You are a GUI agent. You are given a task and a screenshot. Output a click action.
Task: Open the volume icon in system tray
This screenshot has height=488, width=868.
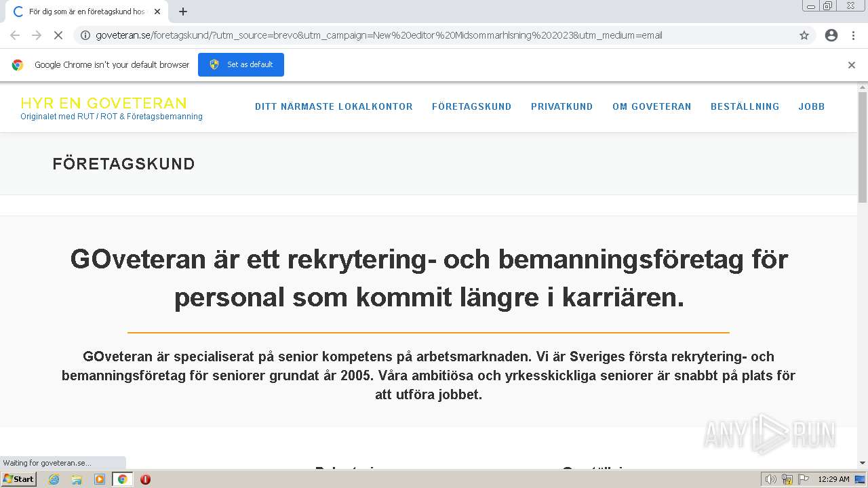(770, 479)
